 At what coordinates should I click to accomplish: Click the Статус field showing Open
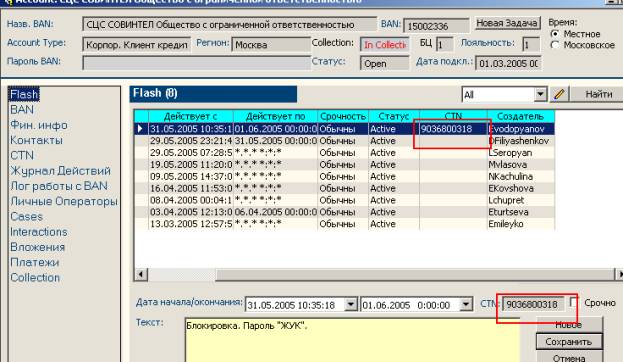[384, 63]
